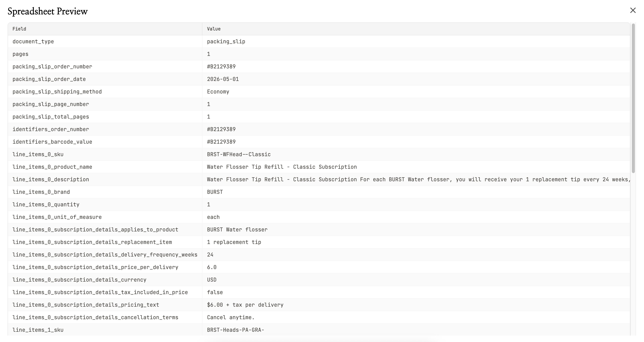
Task: Select the brand value BURST
Action: tap(215, 192)
